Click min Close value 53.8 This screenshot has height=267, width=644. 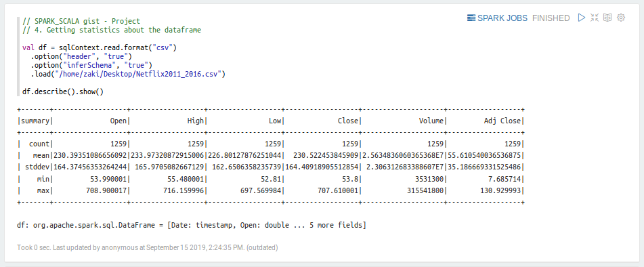click(x=350, y=179)
